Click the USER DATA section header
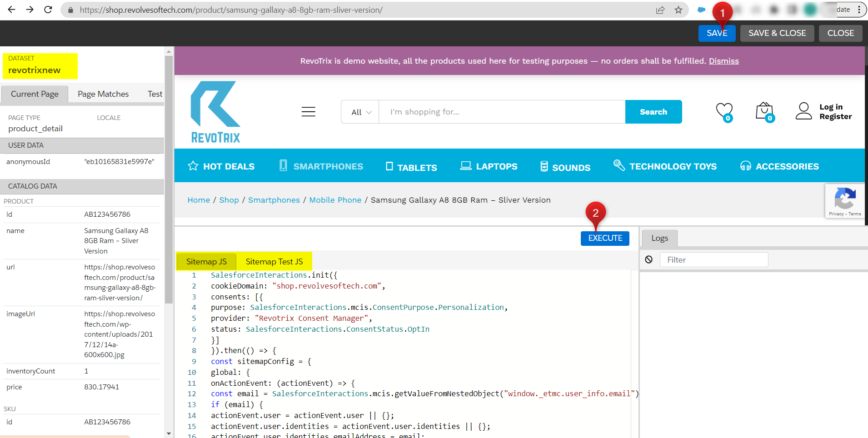Screen dimensions: 868x438 [x=82, y=145]
